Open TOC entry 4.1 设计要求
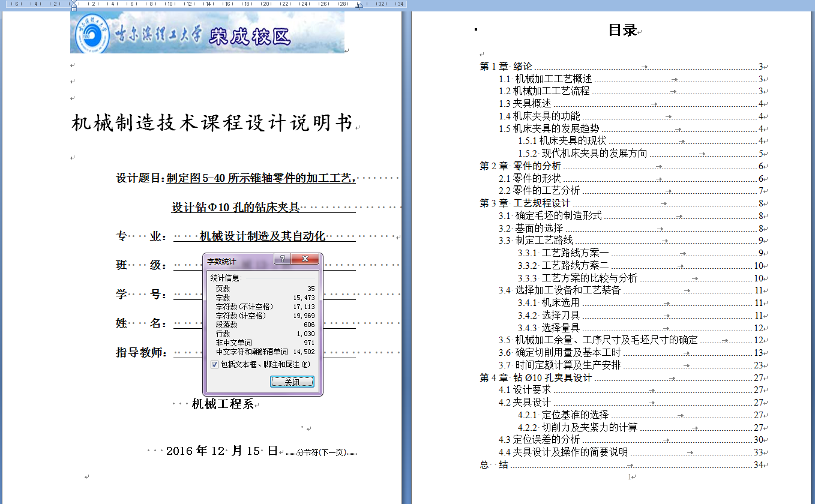The height and width of the screenshot is (504, 815). point(631,390)
